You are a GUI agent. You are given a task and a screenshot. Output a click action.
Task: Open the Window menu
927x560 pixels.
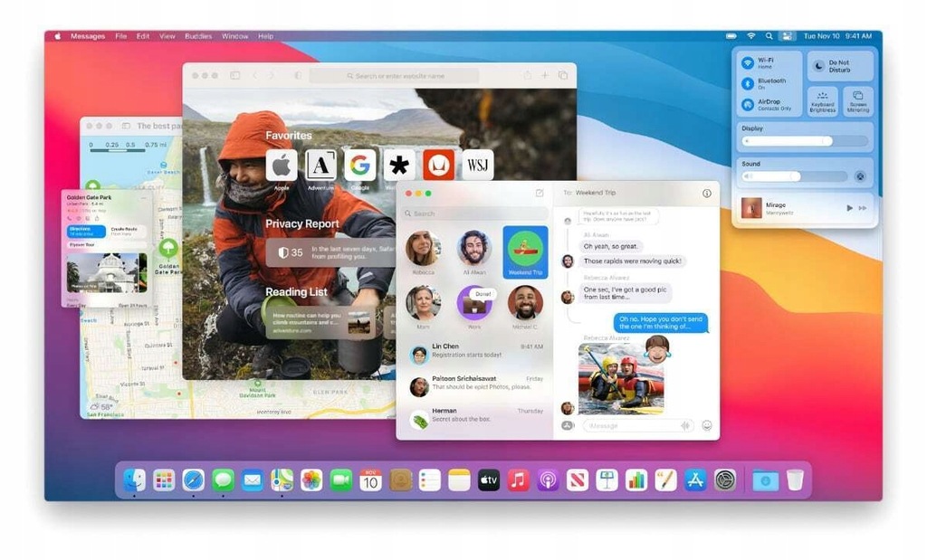pos(234,36)
